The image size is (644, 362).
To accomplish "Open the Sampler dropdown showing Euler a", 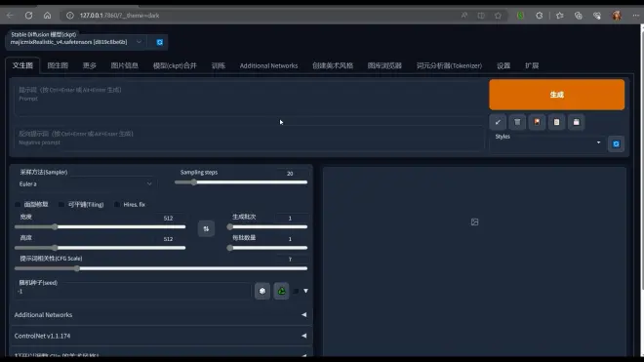I will point(86,183).
